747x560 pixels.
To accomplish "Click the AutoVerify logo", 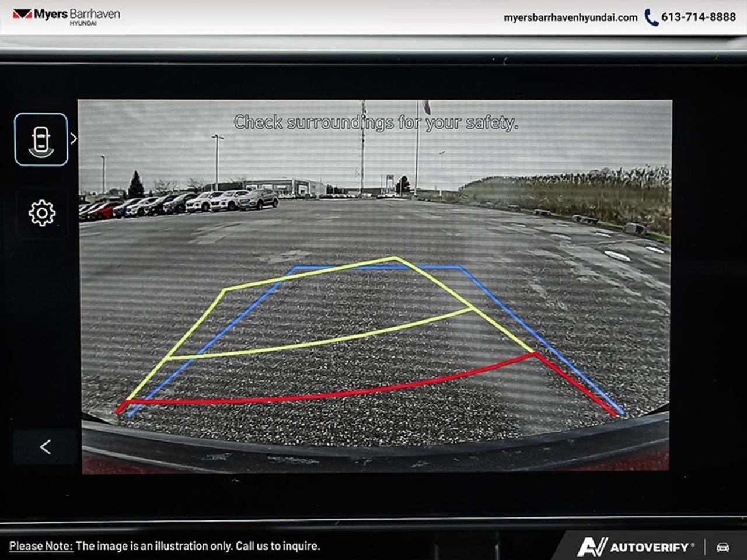I will point(635,547).
